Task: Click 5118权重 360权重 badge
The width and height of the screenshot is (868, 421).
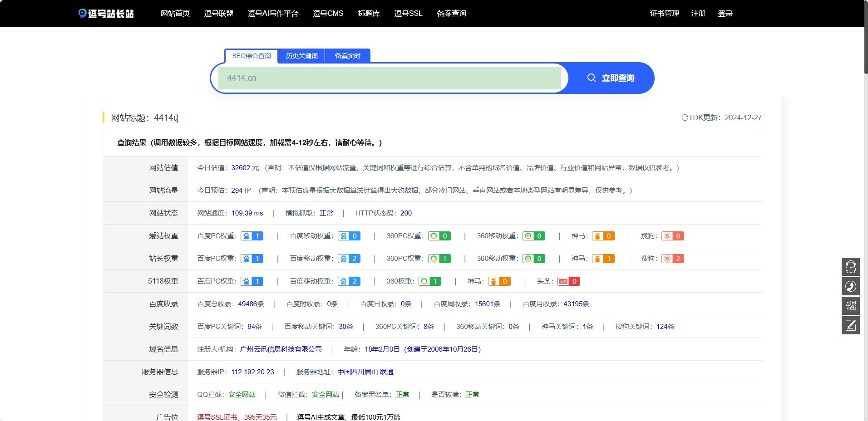Action: click(430, 281)
